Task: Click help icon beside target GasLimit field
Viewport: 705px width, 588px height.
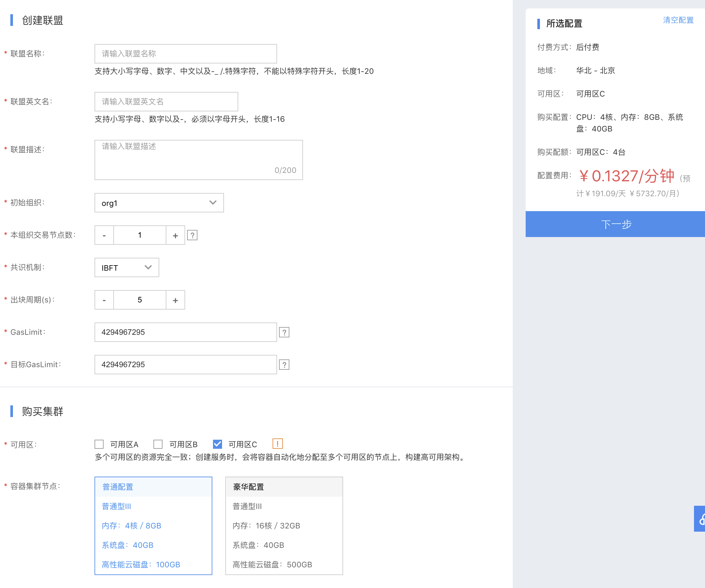Action: pos(284,365)
